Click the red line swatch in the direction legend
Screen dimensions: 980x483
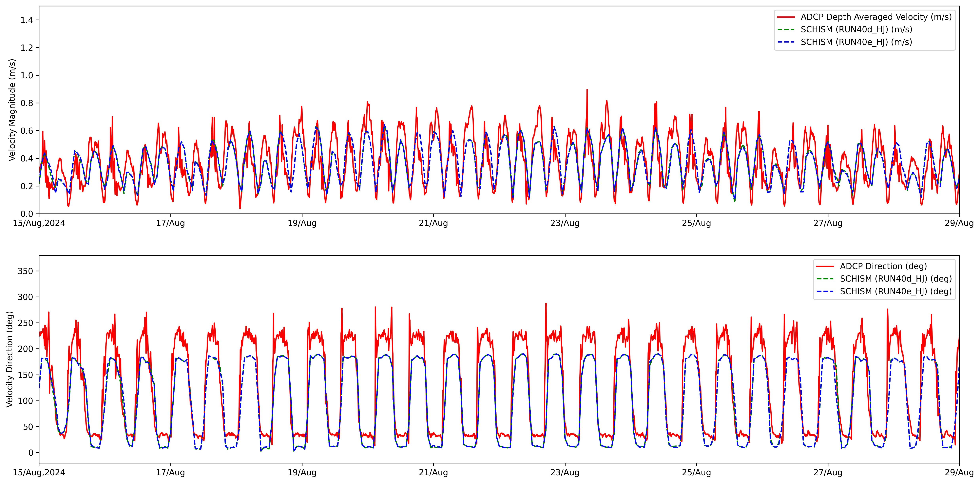coord(825,266)
